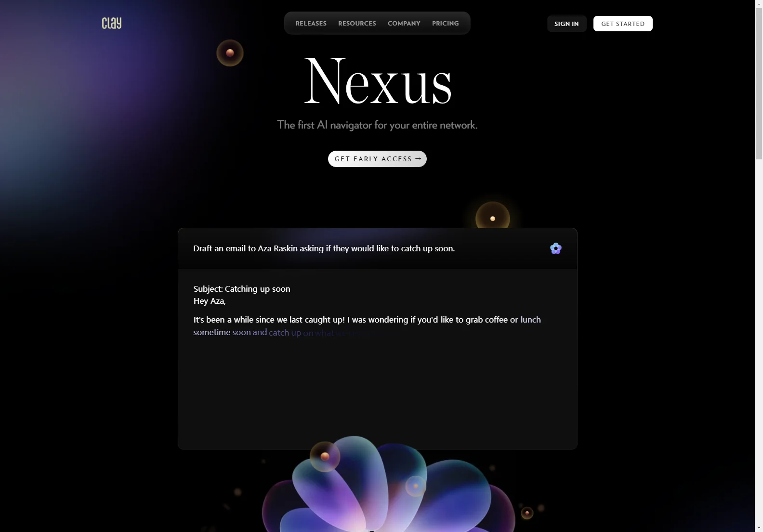Click the vertical scrollbar thumb
The width and height of the screenshot is (763, 532).
click(x=759, y=84)
